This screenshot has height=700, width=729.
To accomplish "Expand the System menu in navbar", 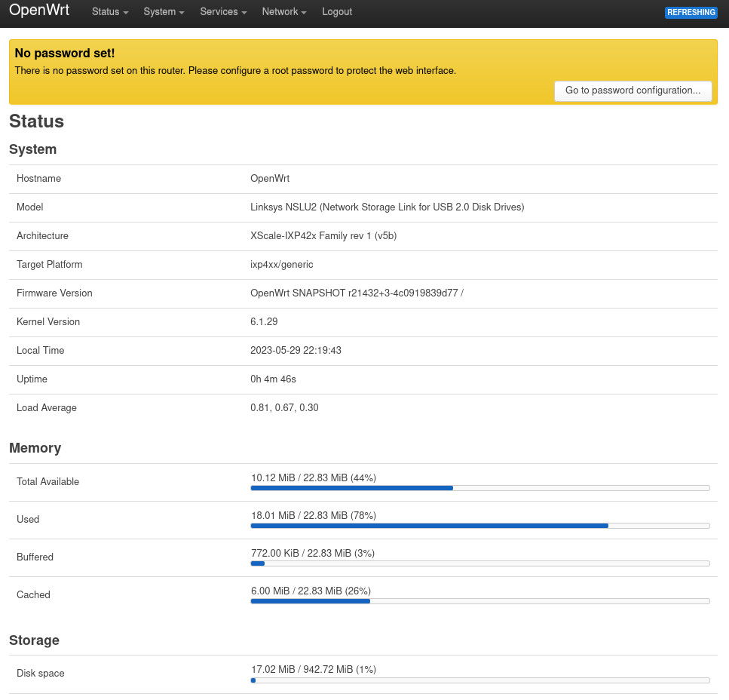I will [x=164, y=12].
